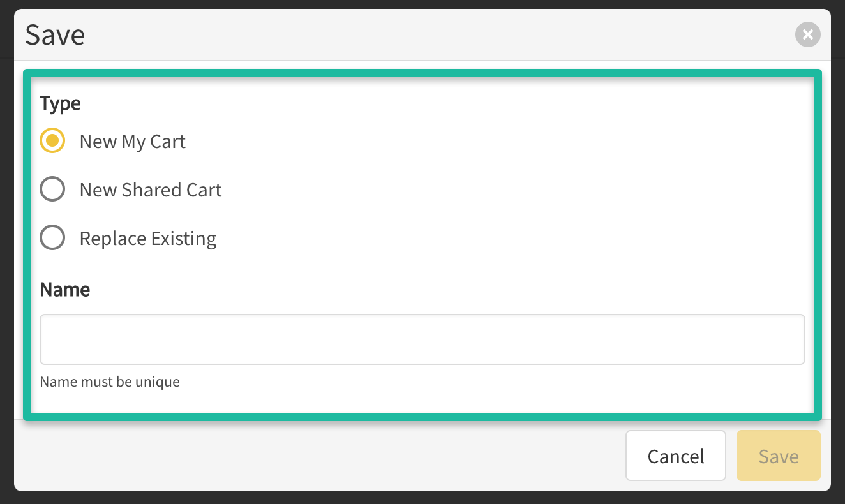This screenshot has width=845, height=504.
Task: Close the Save dialog with the X icon
Action: point(807,34)
